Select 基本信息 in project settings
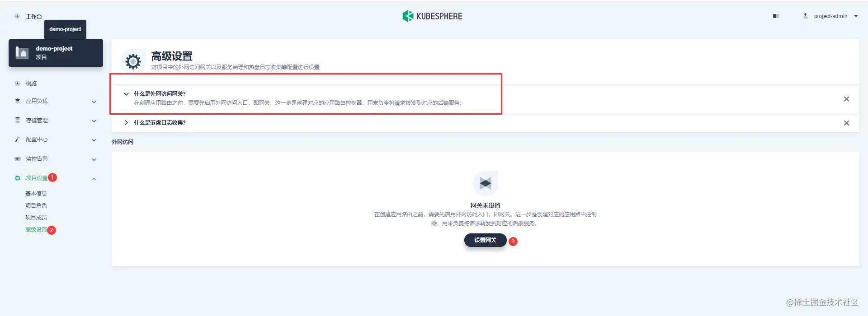Viewport: 868px width, 316px height. pos(36,194)
